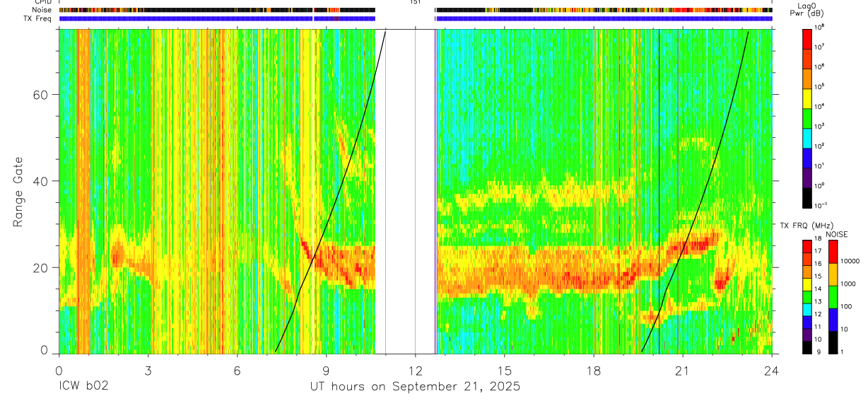Click x-axis tick label '6'
This screenshot has height=401, width=868.
click(237, 370)
